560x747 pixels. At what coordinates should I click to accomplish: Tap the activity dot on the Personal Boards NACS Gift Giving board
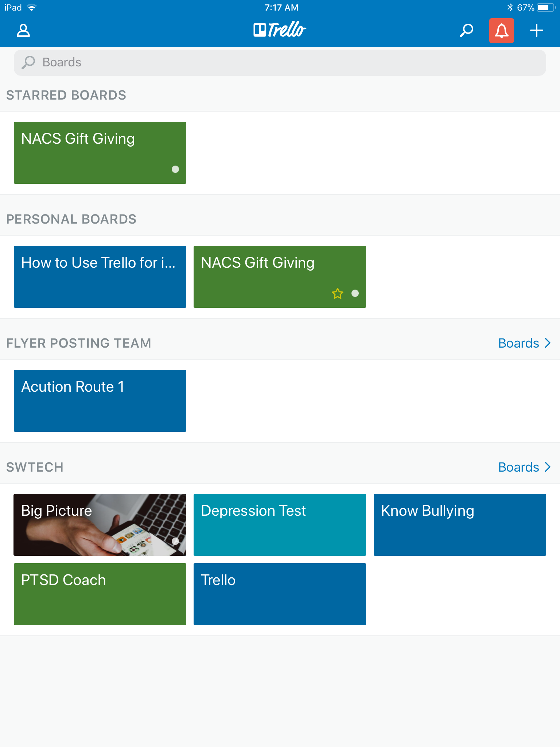tap(355, 294)
